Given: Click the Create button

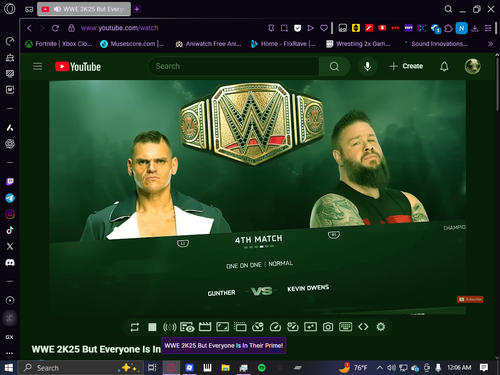Looking at the screenshot, I should click(406, 66).
